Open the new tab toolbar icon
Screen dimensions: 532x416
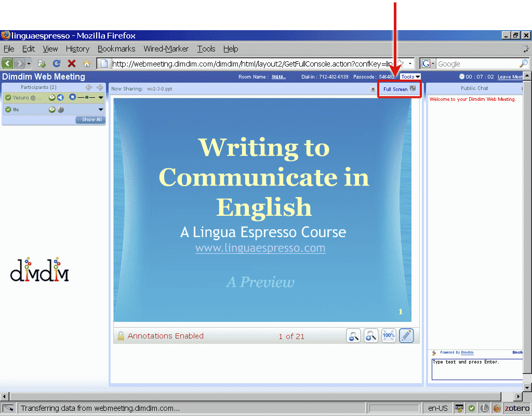(x=42, y=63)
